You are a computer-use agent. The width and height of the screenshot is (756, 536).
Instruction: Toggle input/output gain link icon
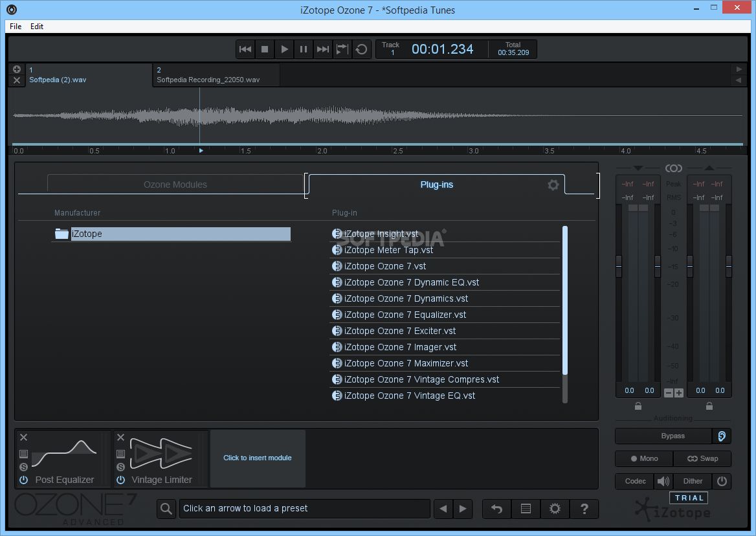(674, 168)
